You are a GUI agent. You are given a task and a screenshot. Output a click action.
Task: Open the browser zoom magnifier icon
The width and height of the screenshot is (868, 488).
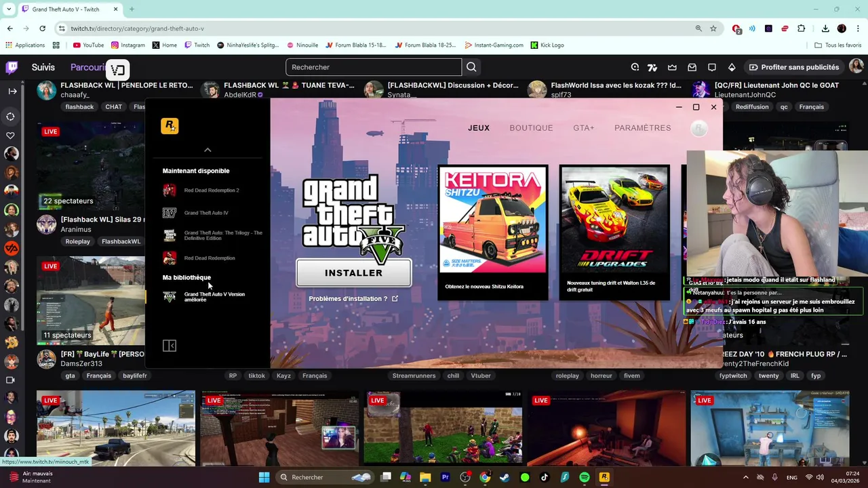click(698, 28)
